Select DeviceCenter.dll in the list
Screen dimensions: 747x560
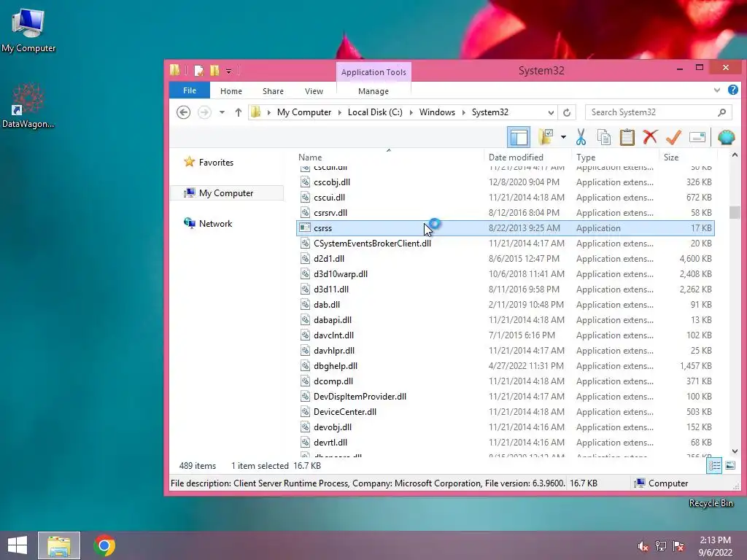(505, 412)
